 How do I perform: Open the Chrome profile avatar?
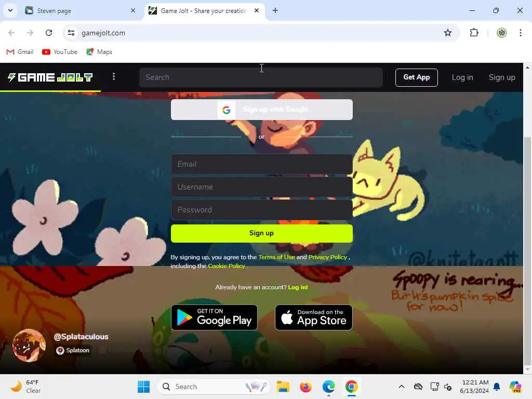click(x=501, y=33)
